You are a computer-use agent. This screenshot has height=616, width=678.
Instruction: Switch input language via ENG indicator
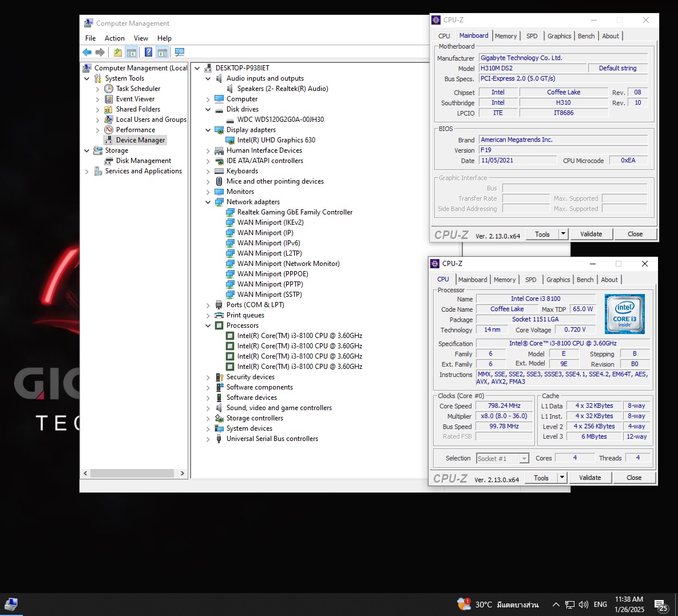click(600, 605)
